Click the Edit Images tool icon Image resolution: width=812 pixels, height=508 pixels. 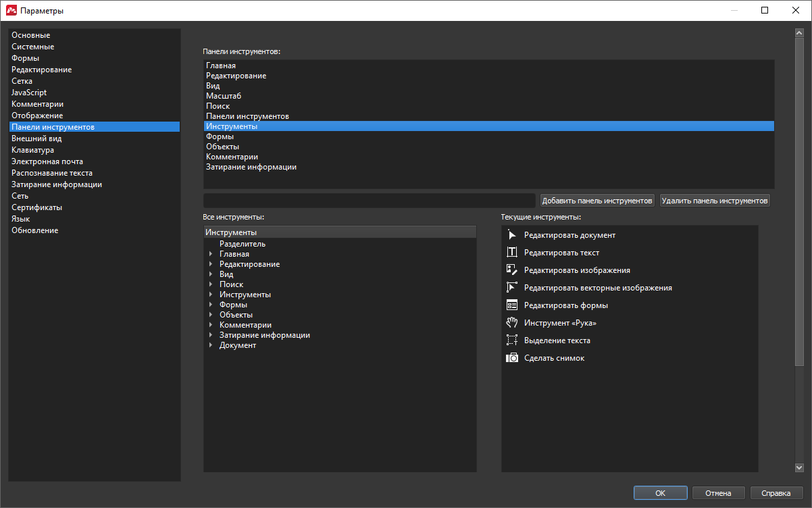click(x=511, y=270)
